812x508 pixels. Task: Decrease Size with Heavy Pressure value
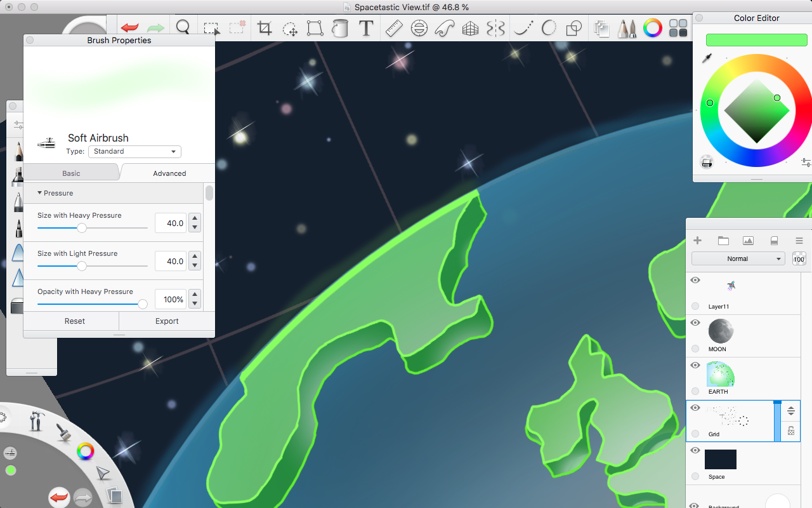click(x=195, y=228)
